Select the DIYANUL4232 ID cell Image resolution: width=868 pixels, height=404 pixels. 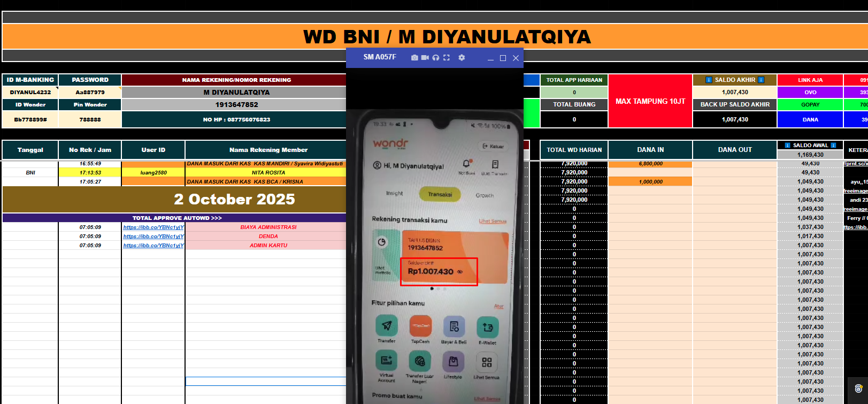click(x=30, y=92)
